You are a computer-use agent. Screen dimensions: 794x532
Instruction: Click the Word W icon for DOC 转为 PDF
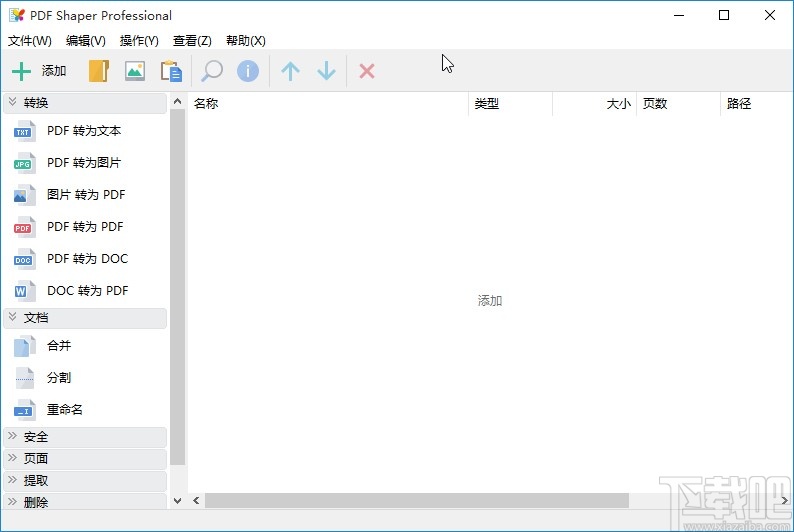pos(24,291)
